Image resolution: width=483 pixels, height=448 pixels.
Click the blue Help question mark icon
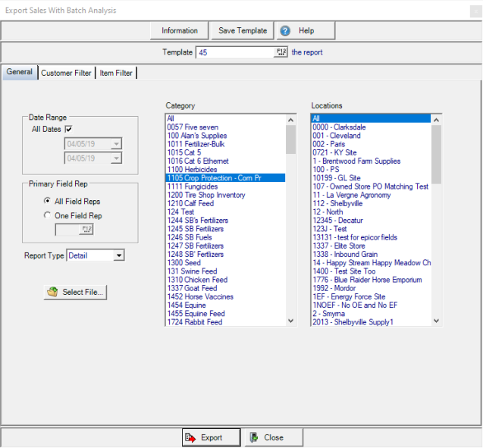pos(285,31)
